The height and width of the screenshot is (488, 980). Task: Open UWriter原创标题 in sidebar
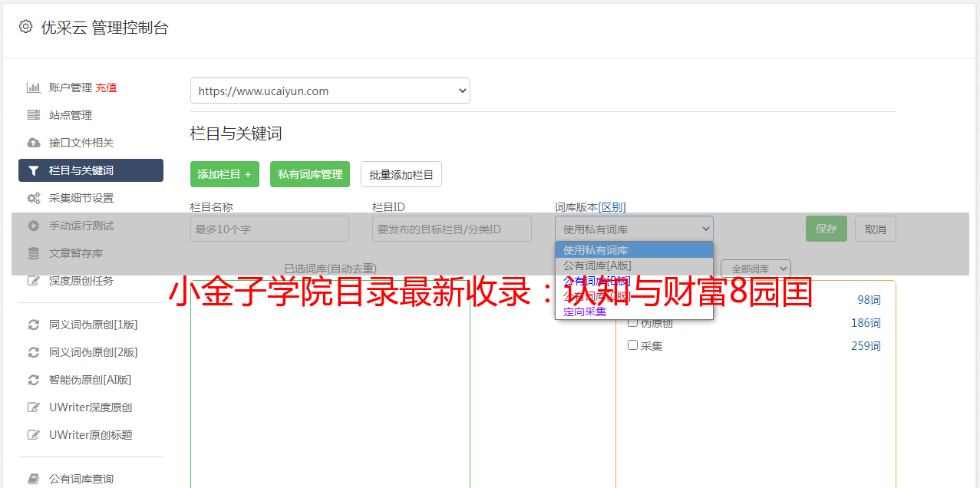coord(91,435)
